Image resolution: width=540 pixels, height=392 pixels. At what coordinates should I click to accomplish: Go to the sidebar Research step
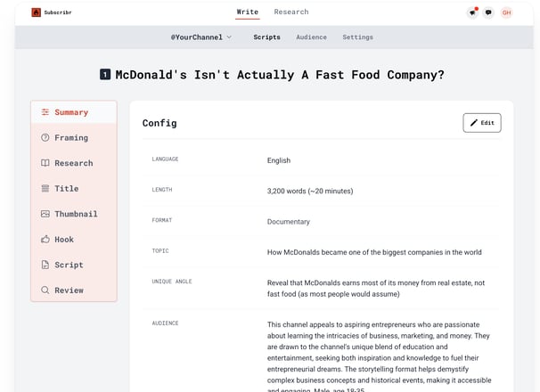[74, 163]
